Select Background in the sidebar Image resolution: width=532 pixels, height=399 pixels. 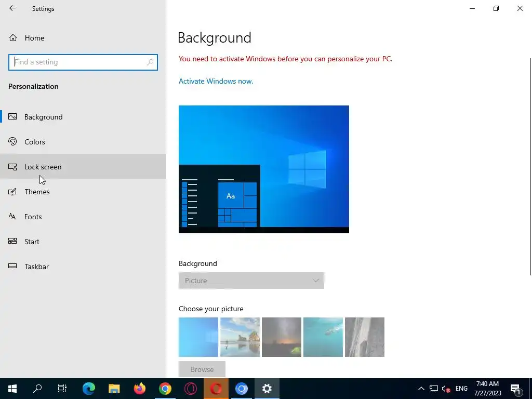point(83,117)
